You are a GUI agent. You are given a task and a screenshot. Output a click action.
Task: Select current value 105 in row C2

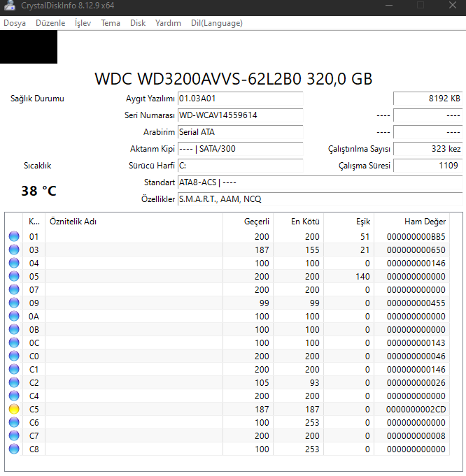(262, 383)
